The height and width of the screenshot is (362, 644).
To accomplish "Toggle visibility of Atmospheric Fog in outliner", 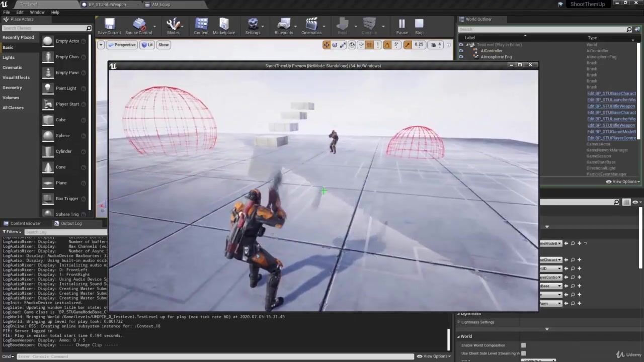I will point(461,57).
